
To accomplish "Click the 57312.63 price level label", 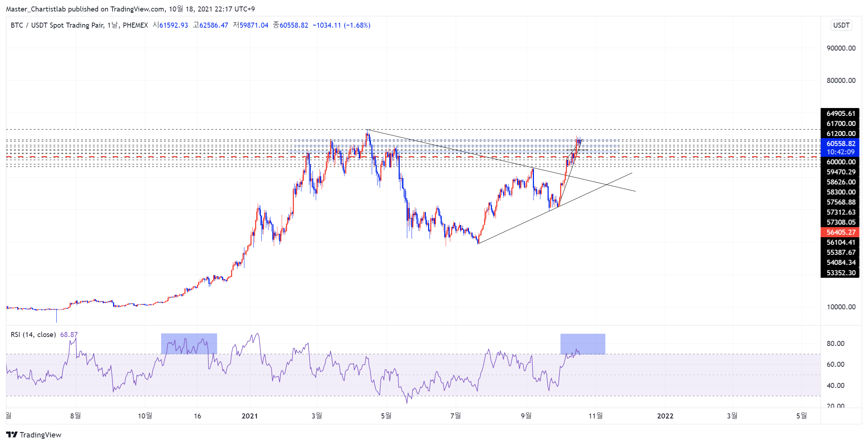I will tap(841, 212).
